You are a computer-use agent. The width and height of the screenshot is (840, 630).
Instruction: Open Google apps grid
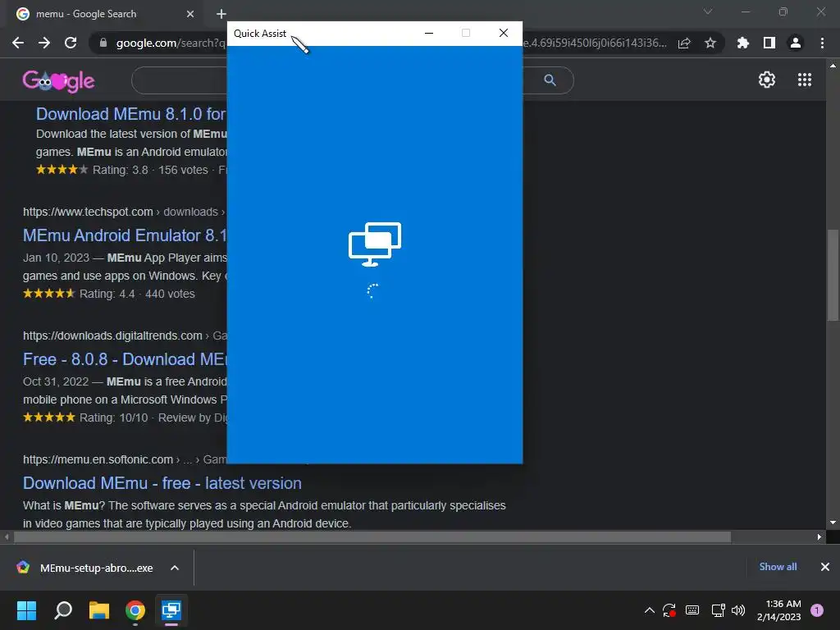coord(805,80)
